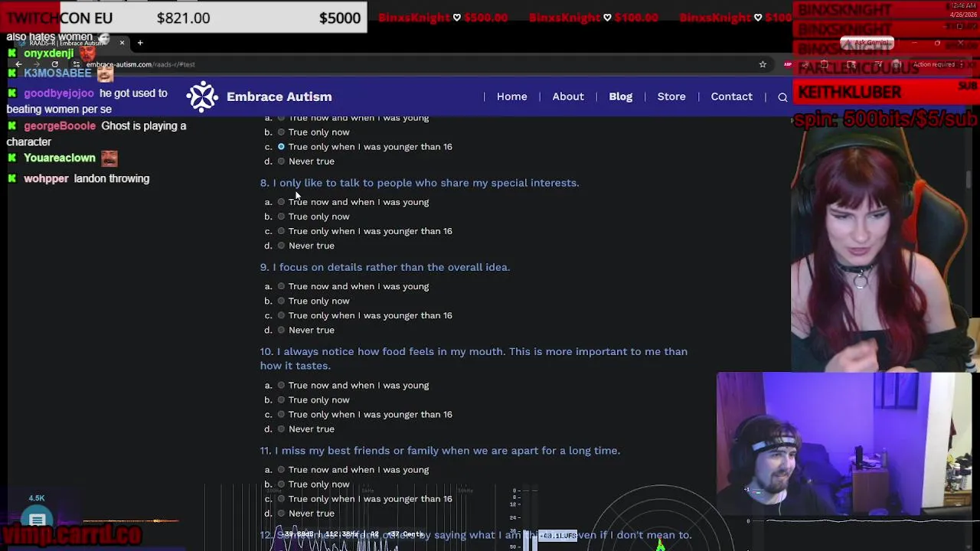Click the $821.00 donation amount

coord(183,18)
